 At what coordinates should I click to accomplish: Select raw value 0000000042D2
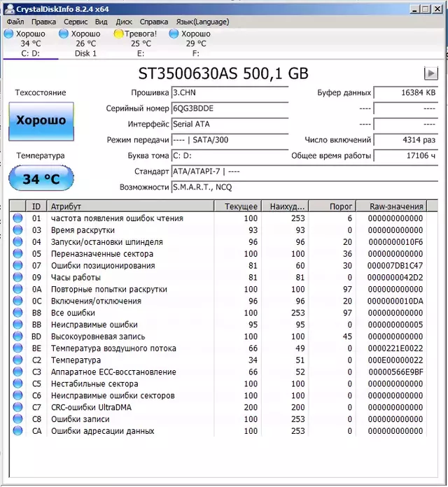[395, 277]
